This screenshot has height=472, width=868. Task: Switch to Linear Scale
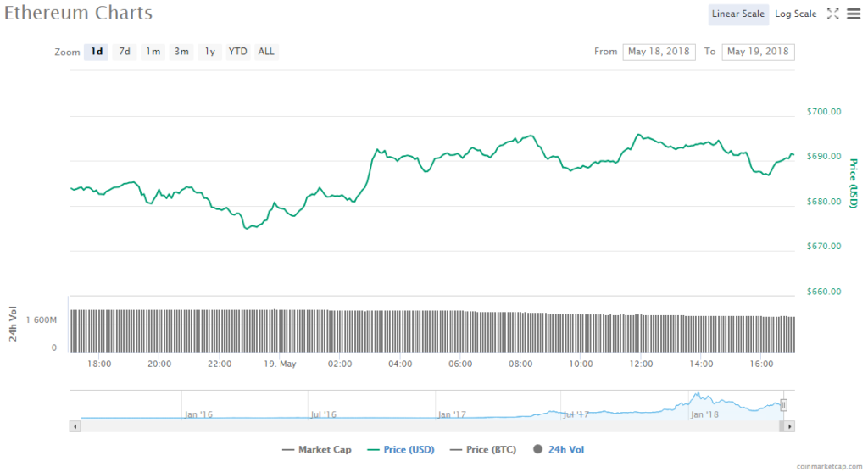point(738,14)
